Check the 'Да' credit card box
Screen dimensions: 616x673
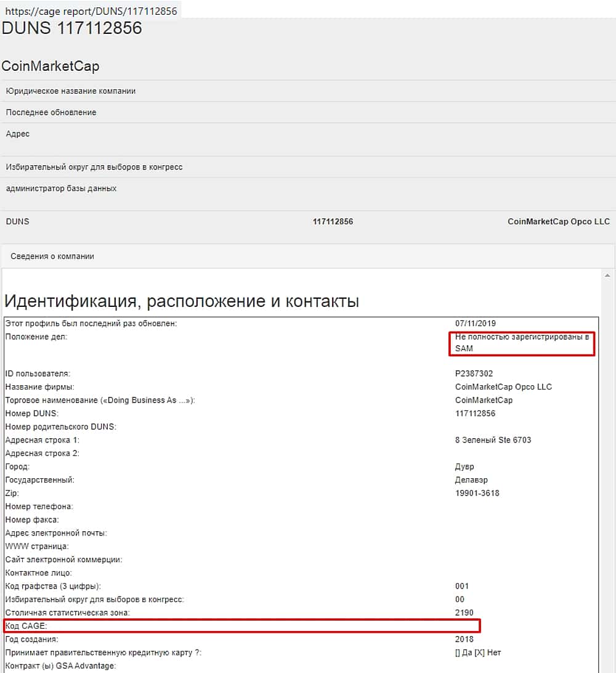458,653
